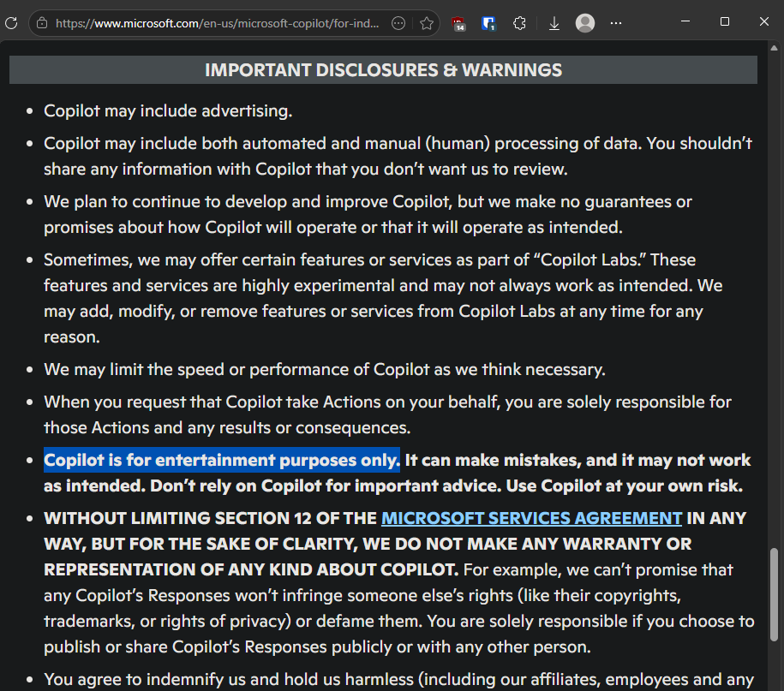784x691 pixels.
Task: Open the red extension with badge 14
Action: tap(459, 23)
